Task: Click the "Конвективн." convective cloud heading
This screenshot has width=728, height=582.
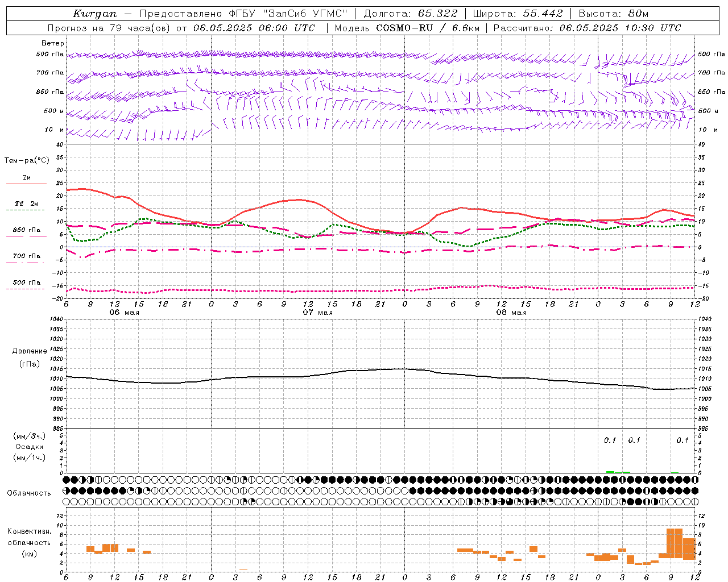Action: [30, 531]
